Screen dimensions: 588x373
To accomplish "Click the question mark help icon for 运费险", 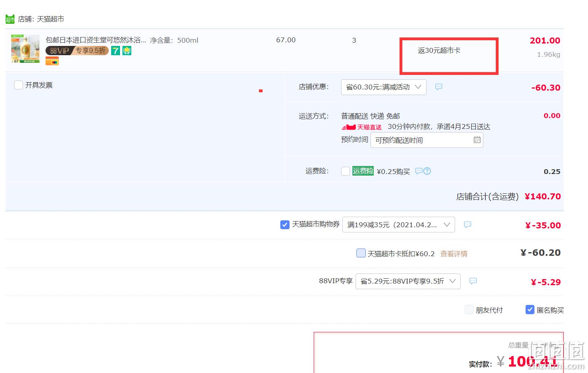I will 427,171.
